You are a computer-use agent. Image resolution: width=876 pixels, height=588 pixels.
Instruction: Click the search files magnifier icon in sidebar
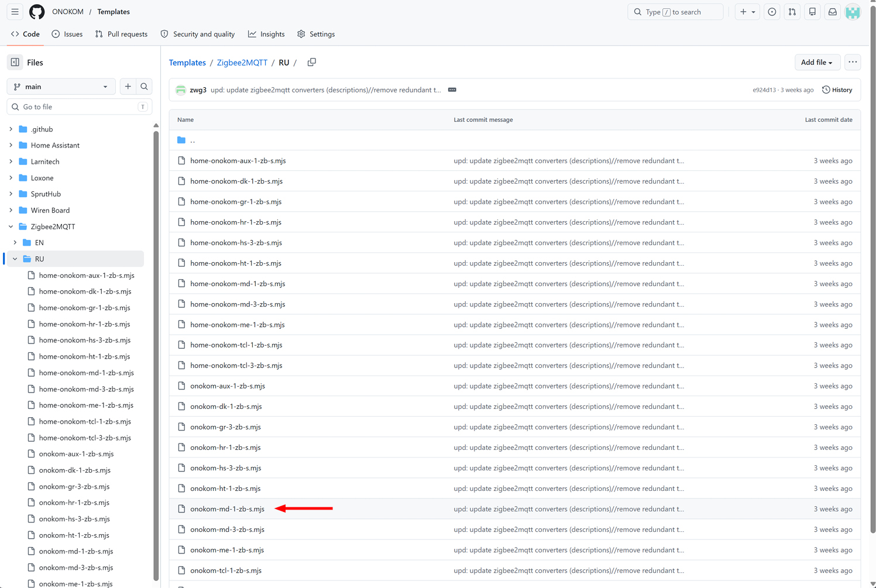[144, 87]
